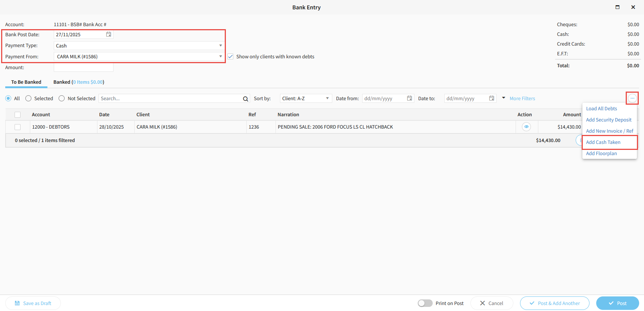Choose Load All Debts from the menu

[601, 108]
